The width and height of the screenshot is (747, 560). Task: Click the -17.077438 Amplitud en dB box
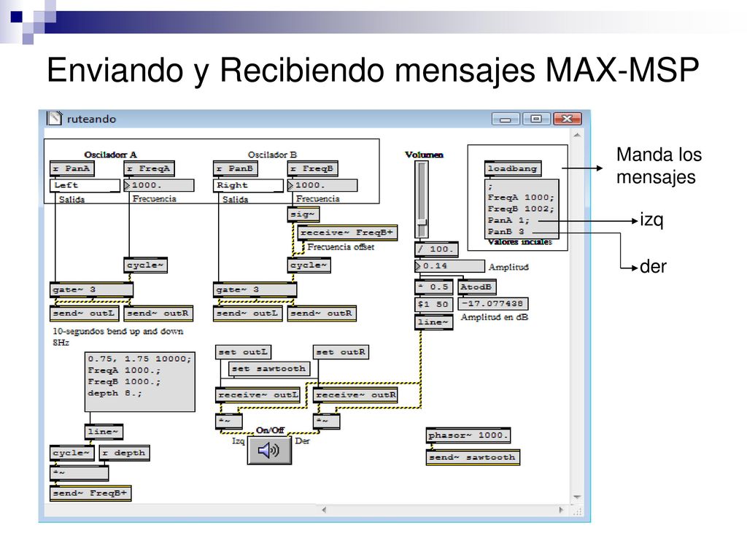tap(492, 304)
